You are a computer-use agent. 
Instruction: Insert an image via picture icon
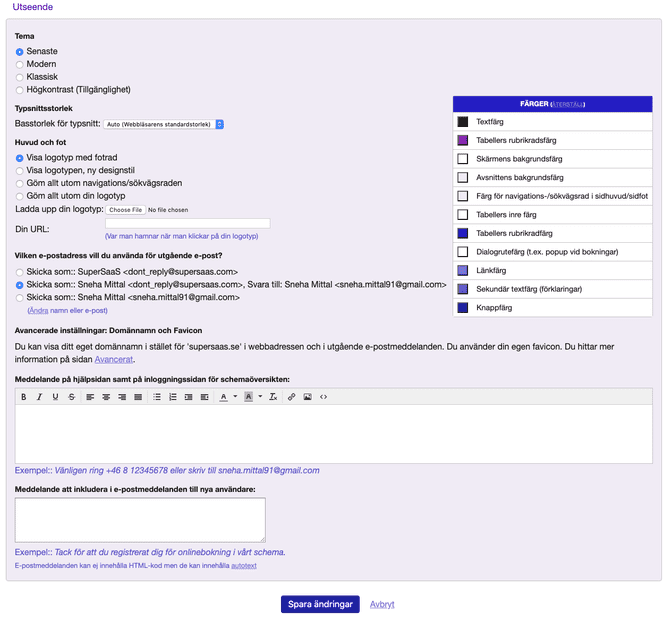[307, 397]
